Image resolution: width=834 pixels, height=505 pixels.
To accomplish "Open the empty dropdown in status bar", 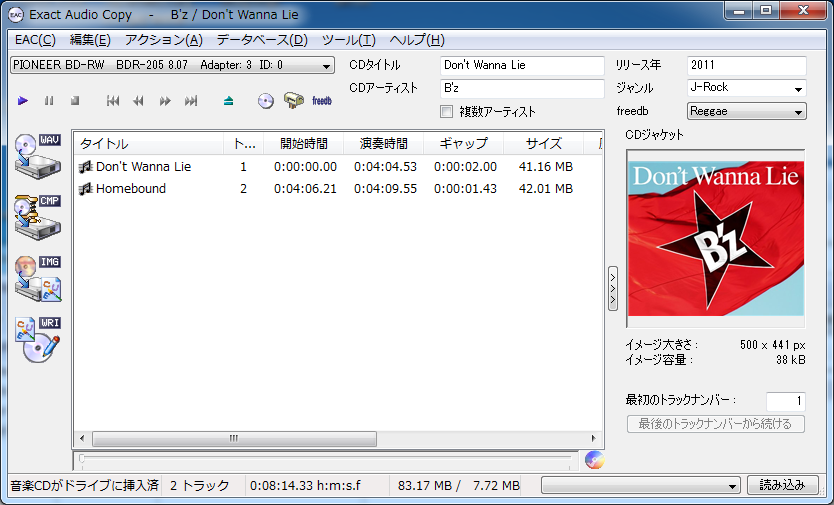I will [x=641, y=485].
